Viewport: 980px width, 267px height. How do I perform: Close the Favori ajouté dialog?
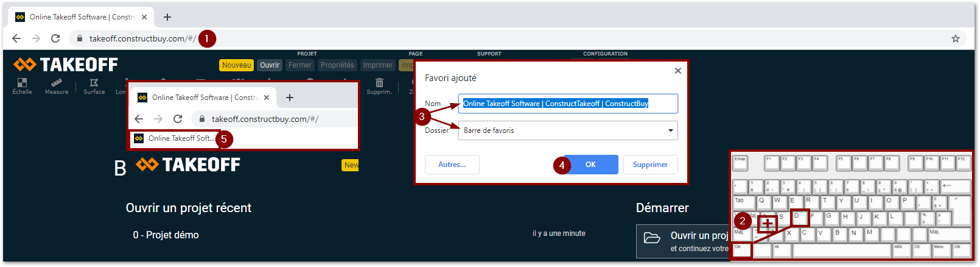pyautogui.click(x=677, y=71)
